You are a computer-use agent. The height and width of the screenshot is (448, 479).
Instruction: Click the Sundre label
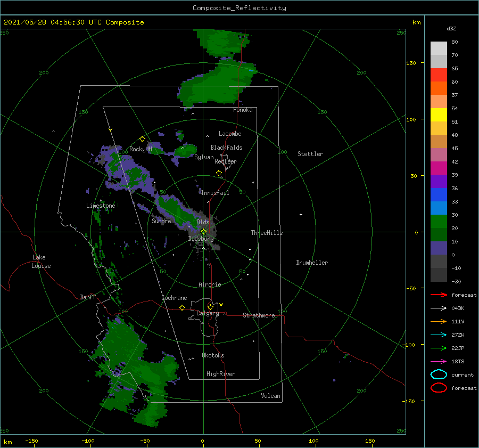pos(162,221)
